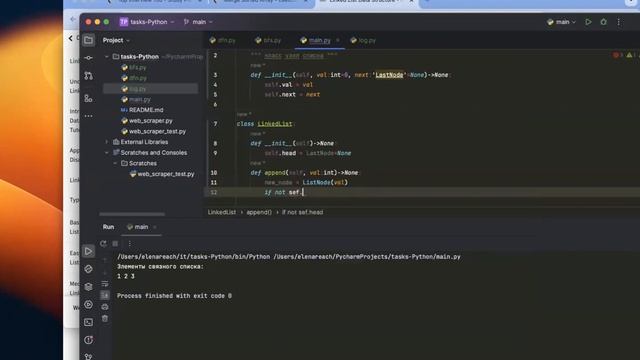Open the Structure tool window icon
This screenshot has height=360, width=640.
(x=88, y=98)
